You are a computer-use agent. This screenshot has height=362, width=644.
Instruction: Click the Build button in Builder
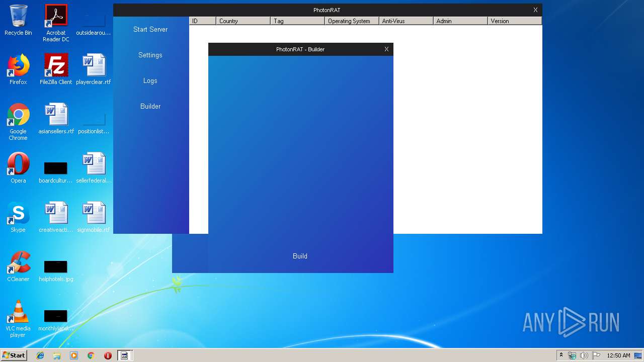300,256
